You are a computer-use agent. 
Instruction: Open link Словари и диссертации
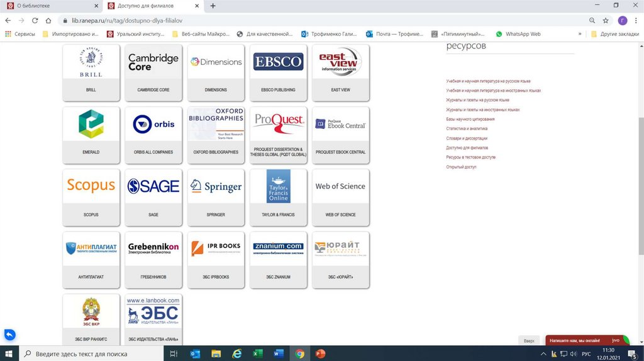pyautogui.click(x=467, y=138)
